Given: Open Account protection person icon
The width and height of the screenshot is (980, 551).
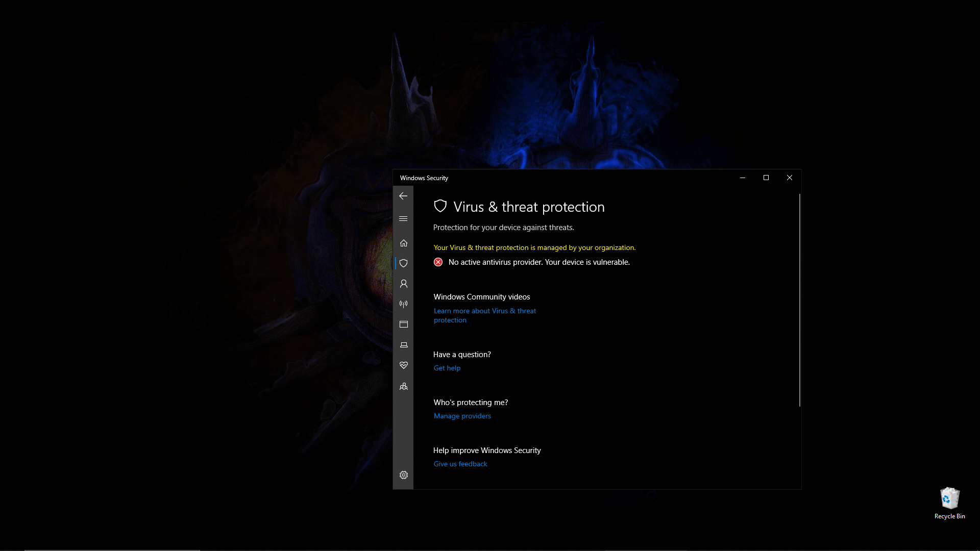Looking at the screenshot, I should pyautogui.click(x=403, y=284).
